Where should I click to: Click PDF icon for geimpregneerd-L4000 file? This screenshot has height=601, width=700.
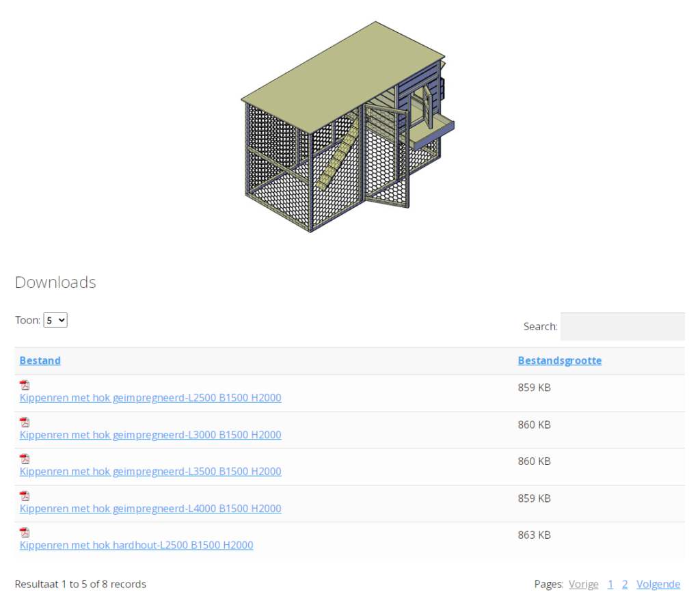click(25, 496)
